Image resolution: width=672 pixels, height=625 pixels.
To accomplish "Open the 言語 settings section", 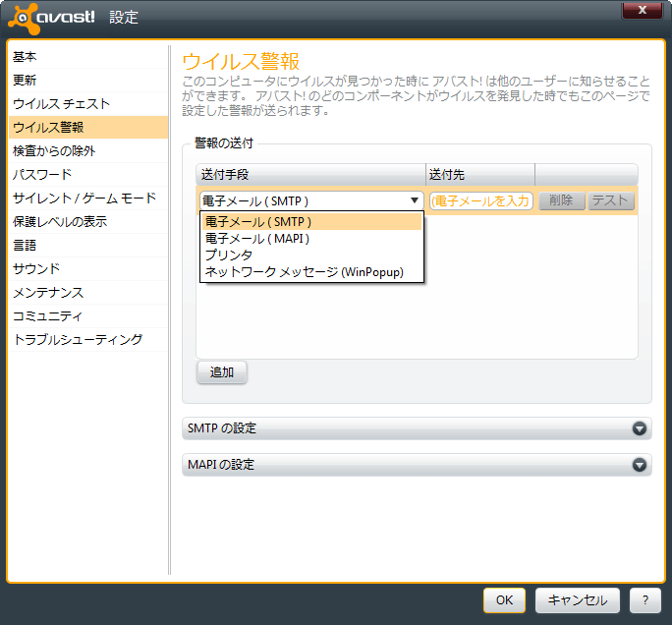I will click(88, 246).
